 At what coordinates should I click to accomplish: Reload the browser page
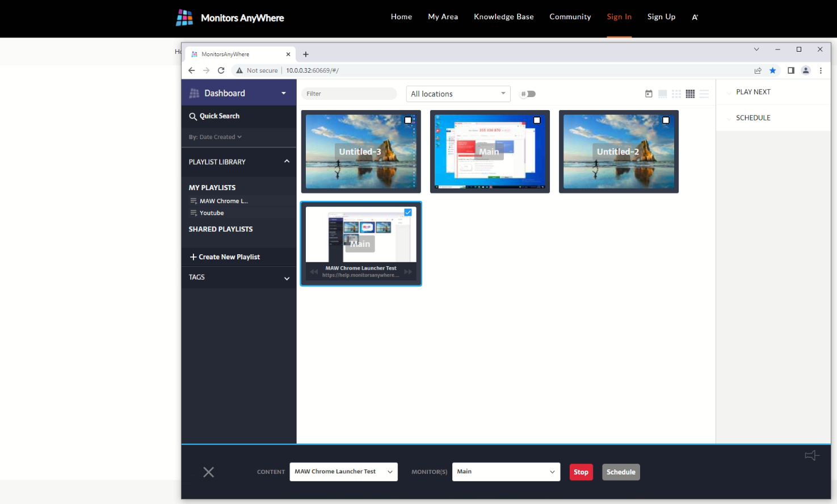[x=221, y=70]
